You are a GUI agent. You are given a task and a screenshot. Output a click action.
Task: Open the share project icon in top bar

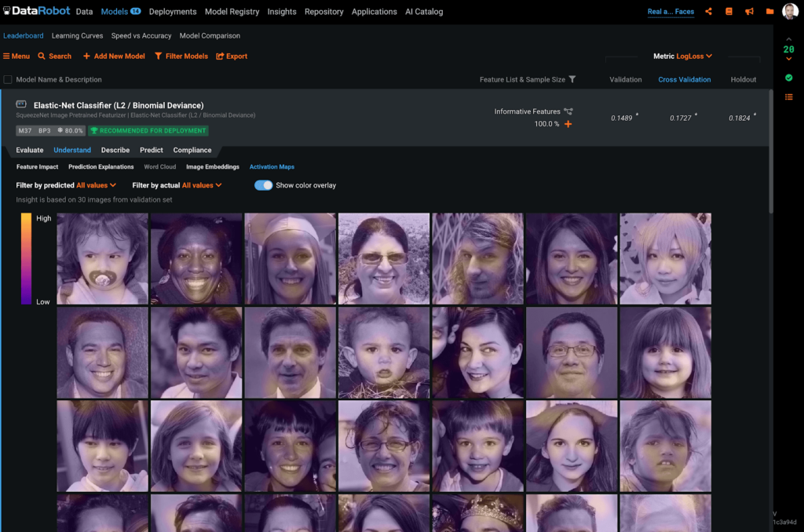[x=708, y=11]
